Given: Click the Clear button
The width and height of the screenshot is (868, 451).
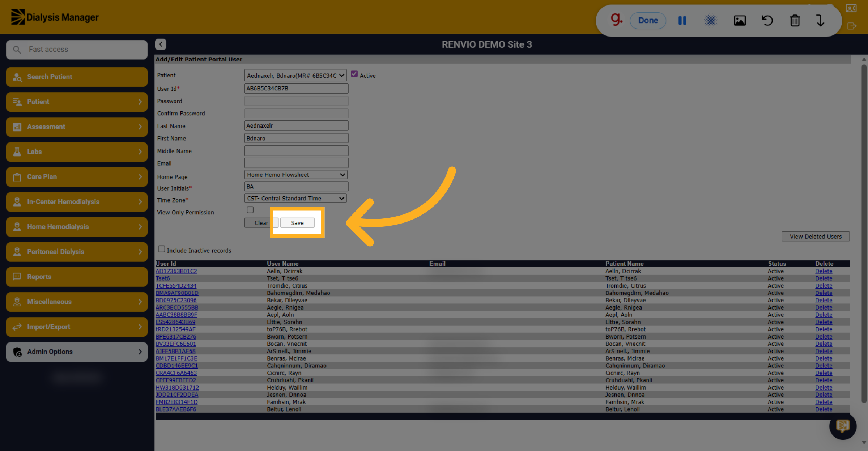Looking at the screenshot, I should coord(261,223).
